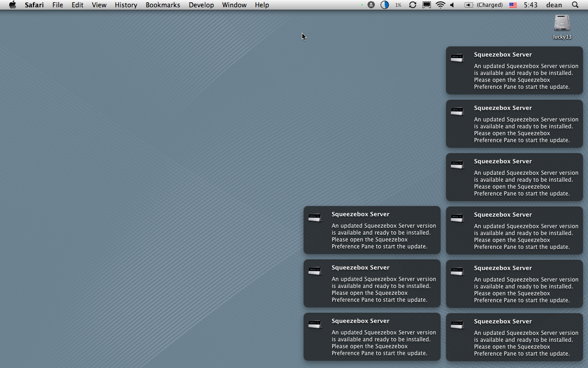Open the History menu
588x368 pixels.
(x=126, y=5)
